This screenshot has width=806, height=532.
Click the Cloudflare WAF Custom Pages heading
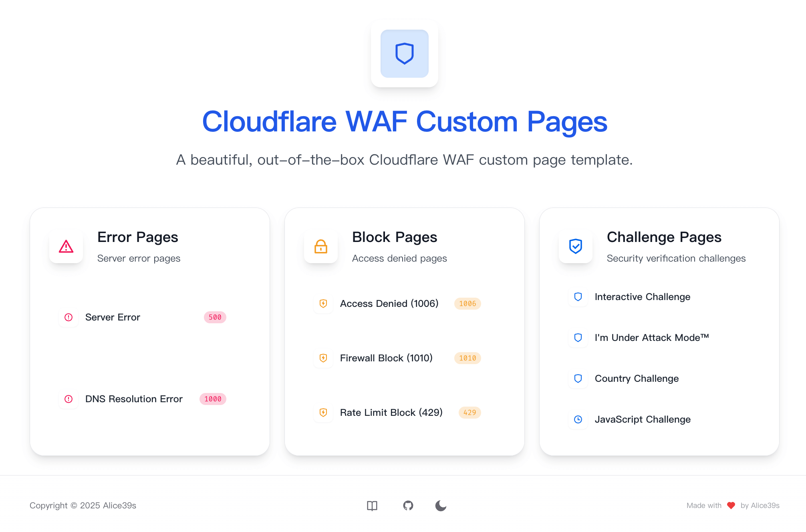pos(405,122)
